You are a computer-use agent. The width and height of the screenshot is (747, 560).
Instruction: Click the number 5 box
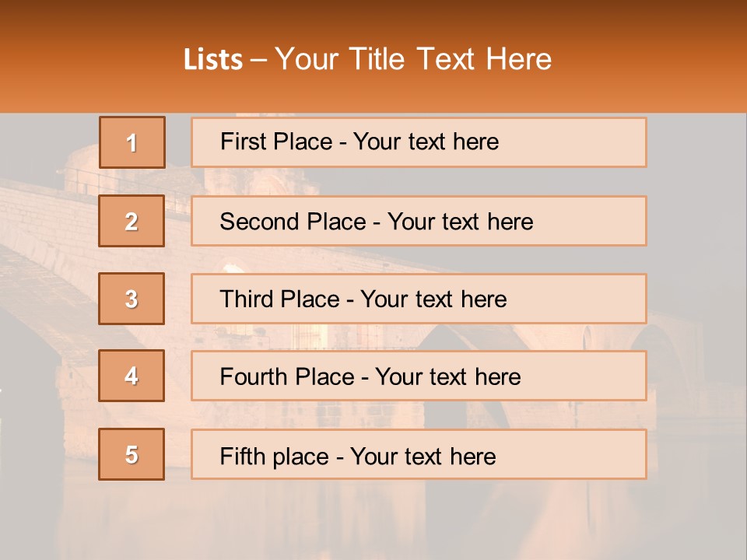click(132, 454)
